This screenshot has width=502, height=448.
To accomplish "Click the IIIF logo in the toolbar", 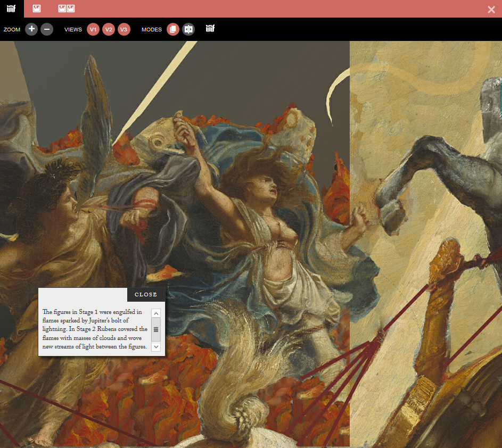I will pyautogui.click(x=210, y=29).
